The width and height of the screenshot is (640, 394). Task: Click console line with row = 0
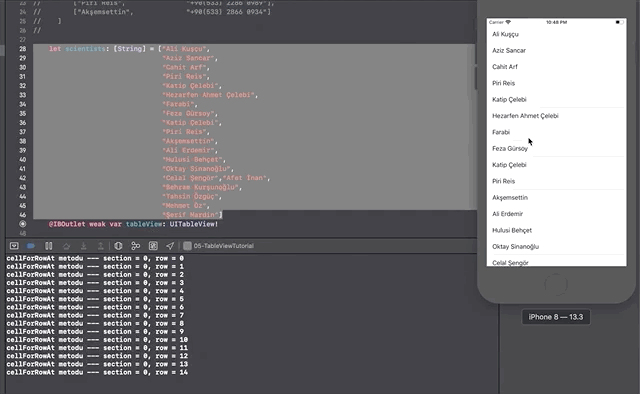[95, 258]
